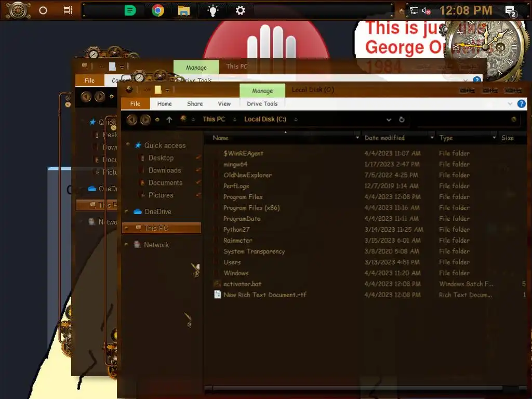Open Settings gear on taskbar
This screenshot has width=532, height=399.
click(240, 10)
